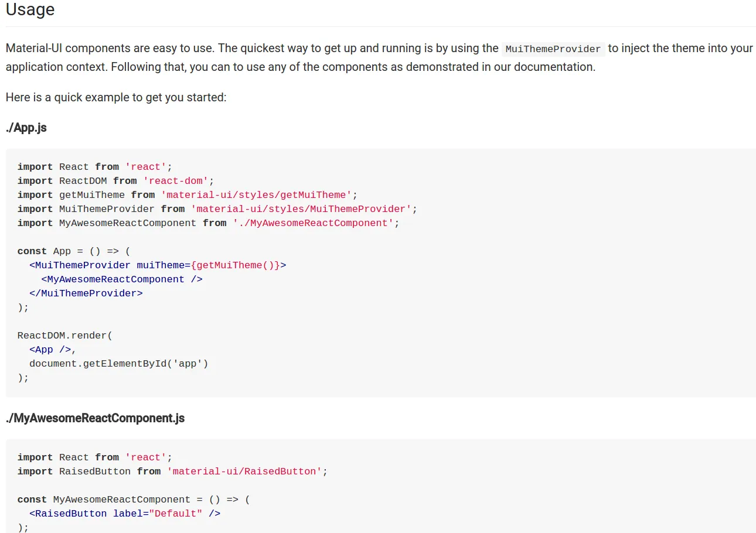The height and width of the screenshot is (533, 756).
Task: Click the "ReactDOM.render(" line
Action: click(x=65, y=336)
